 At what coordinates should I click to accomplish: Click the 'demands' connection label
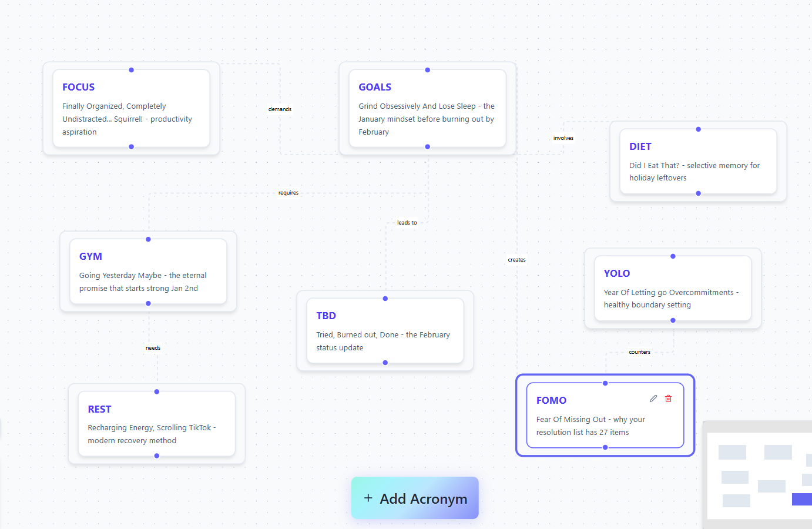click(280, 109)
